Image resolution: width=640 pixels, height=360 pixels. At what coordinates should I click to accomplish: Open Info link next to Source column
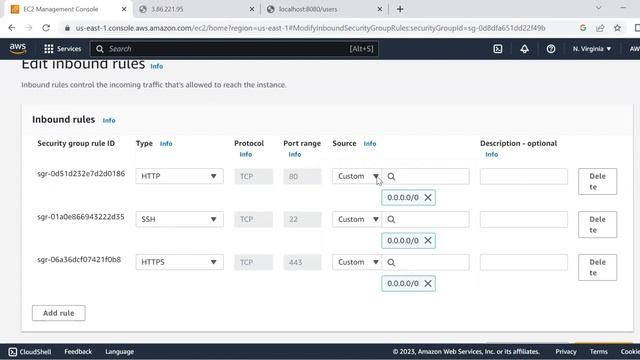[x=370, y=144]
